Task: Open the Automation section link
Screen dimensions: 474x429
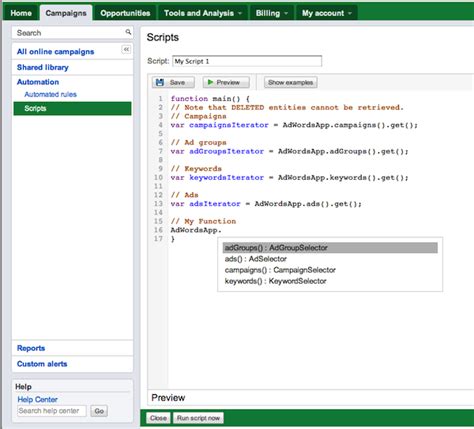Action: pos(38,82)
